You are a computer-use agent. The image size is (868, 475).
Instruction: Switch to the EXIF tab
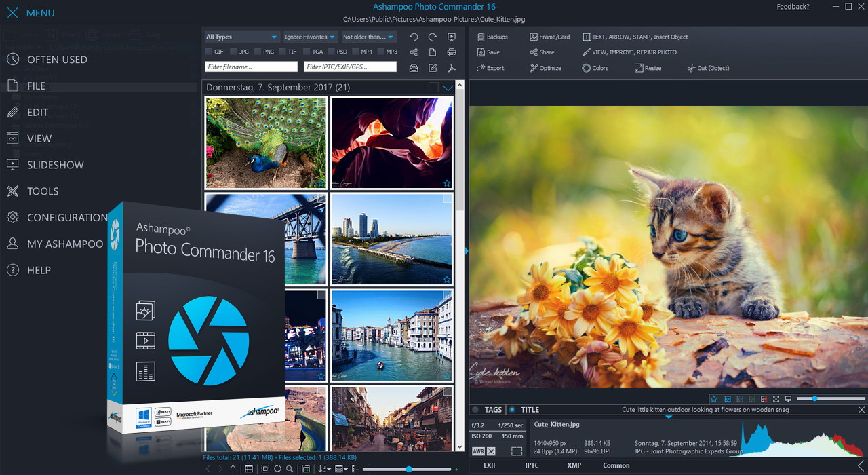pyautogui.click(x=490, y=465)
